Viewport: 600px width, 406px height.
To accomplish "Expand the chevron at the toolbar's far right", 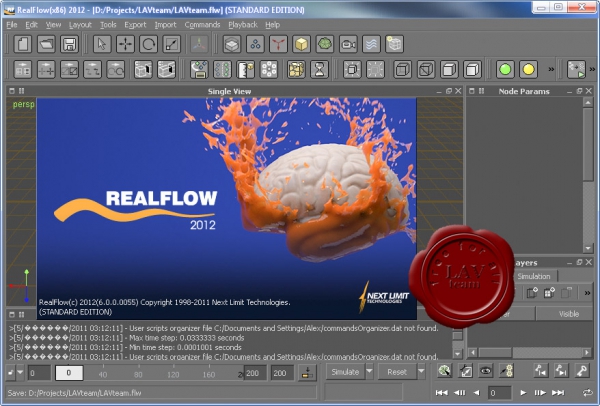I will tap(592, 70).
